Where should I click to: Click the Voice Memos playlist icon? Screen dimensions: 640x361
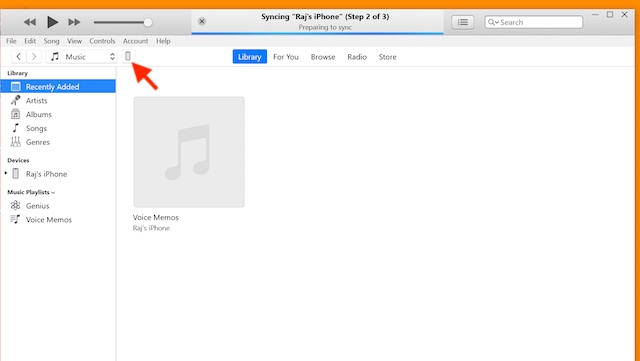15,219
